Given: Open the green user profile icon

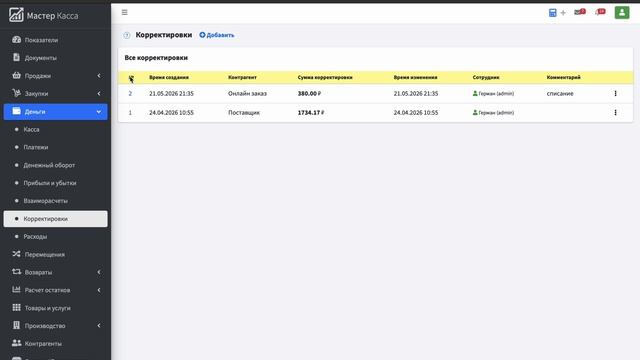Looking at the screenshot, I should click(622, 12).
